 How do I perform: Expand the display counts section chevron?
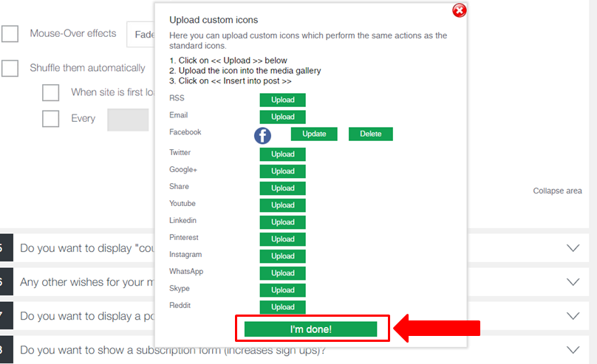[573, 248]
